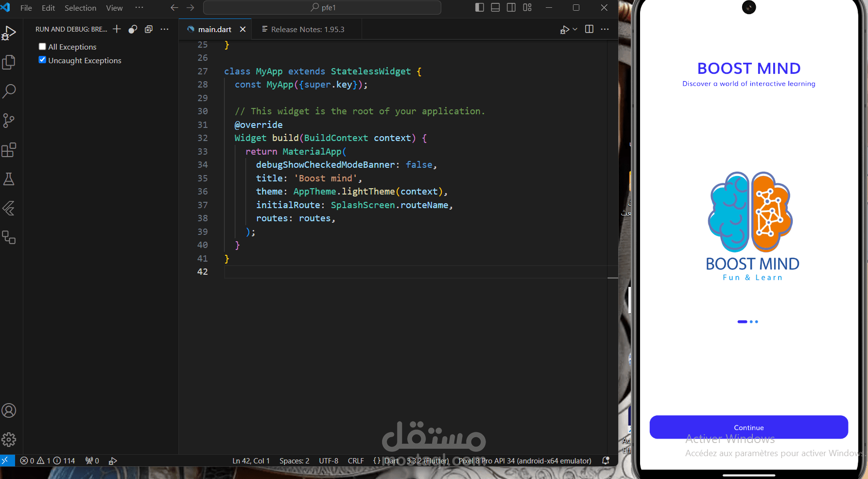The height and width of the screenshot is (479, 868).
Task: Open the File menu
Action: click(26, 8)
